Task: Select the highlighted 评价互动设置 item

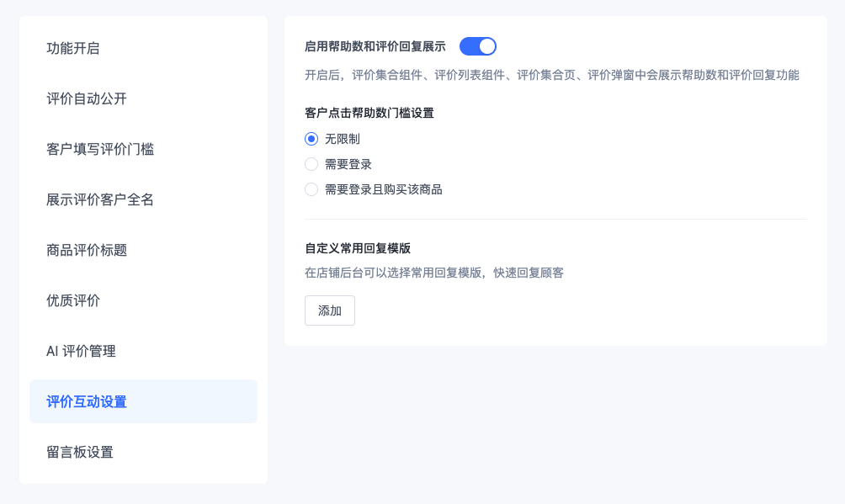Action: click(x=143, y=401)
